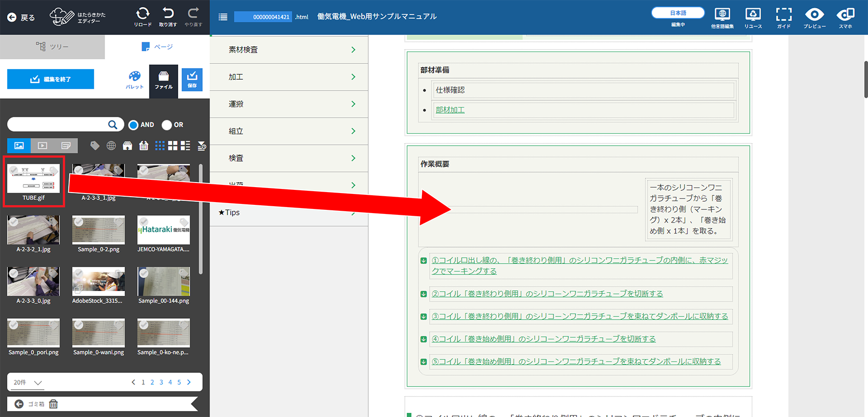
Task: Click the tag filter icon
Action: click(x=95, y=146)
